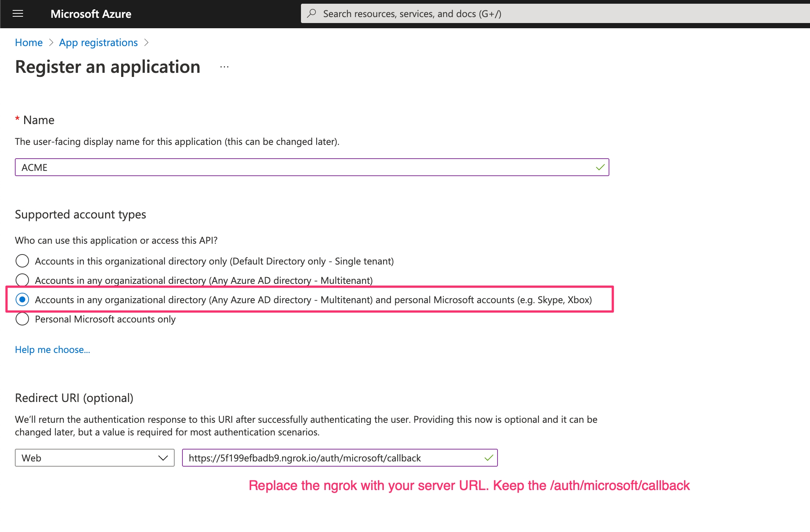Select Multitenant and personal Microsoft accounts option
Screen dimensions: 810x532
pyautogui.click(x=22, y=299)
